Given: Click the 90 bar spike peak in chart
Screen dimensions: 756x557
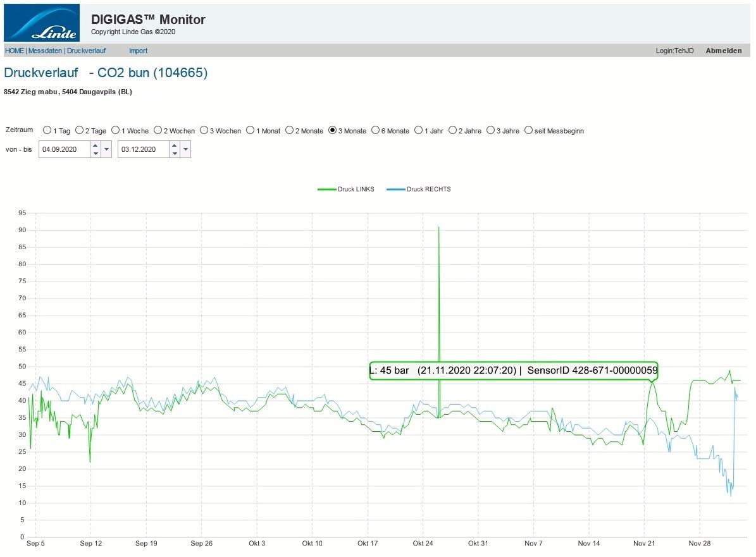Looking at the screenshot, I should pyautogui.click(x=438, y=228).
